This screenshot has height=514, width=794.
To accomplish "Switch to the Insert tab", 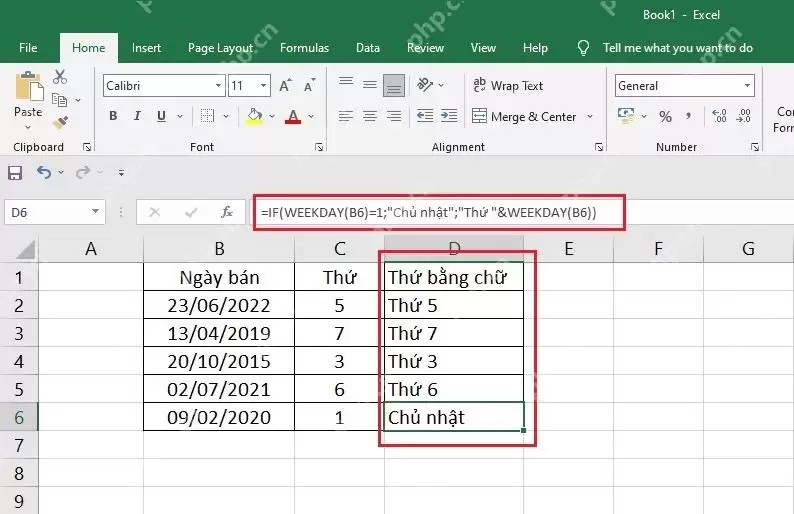I will tap(146, 48).
